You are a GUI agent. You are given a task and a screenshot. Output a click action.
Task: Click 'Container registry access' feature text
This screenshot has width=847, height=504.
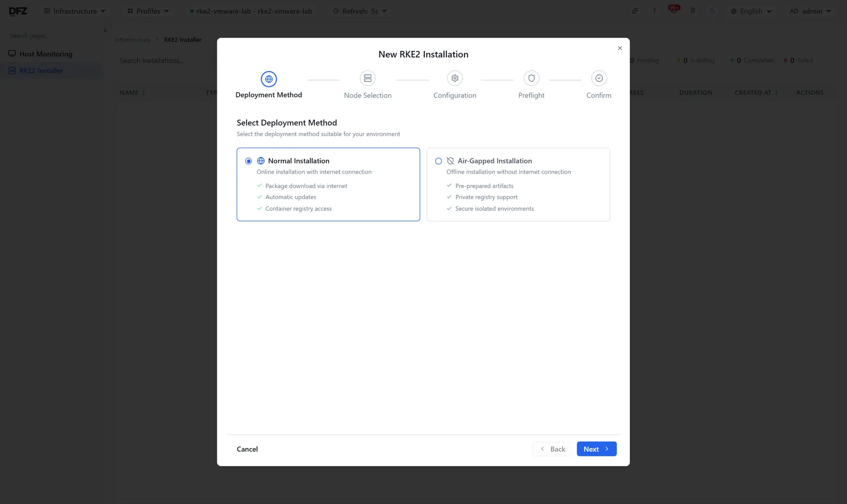click(x=298, y=208)
